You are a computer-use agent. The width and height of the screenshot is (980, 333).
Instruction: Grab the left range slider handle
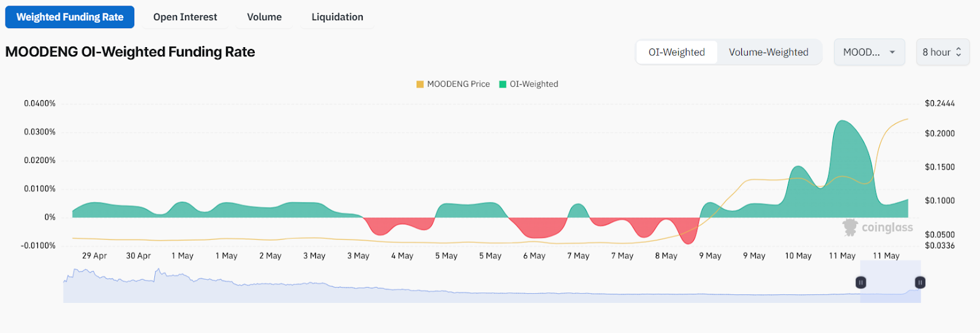[x=861, y=282]
